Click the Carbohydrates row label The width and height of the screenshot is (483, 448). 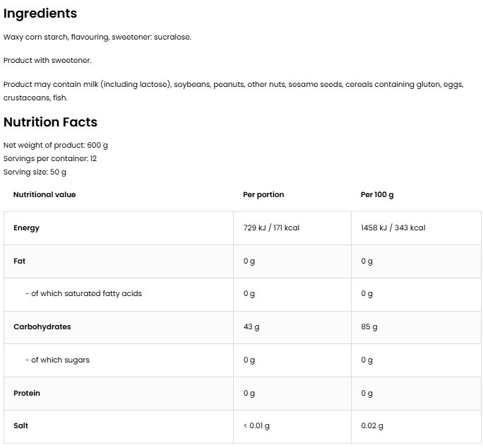tap(42, 326)
